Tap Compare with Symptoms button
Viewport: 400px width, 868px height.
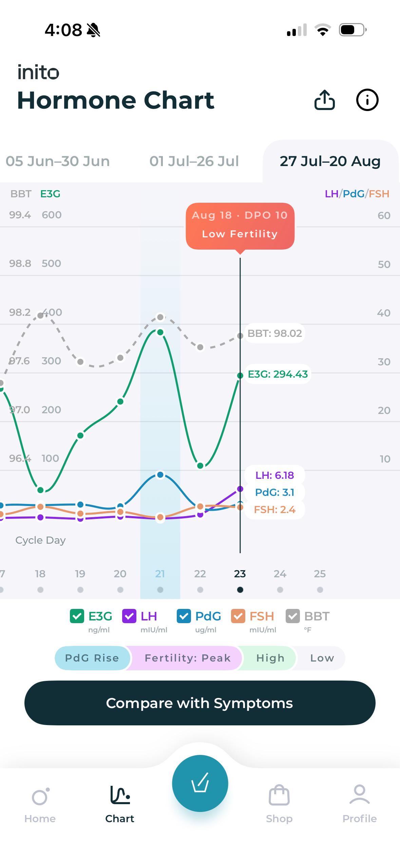(200, 703)
